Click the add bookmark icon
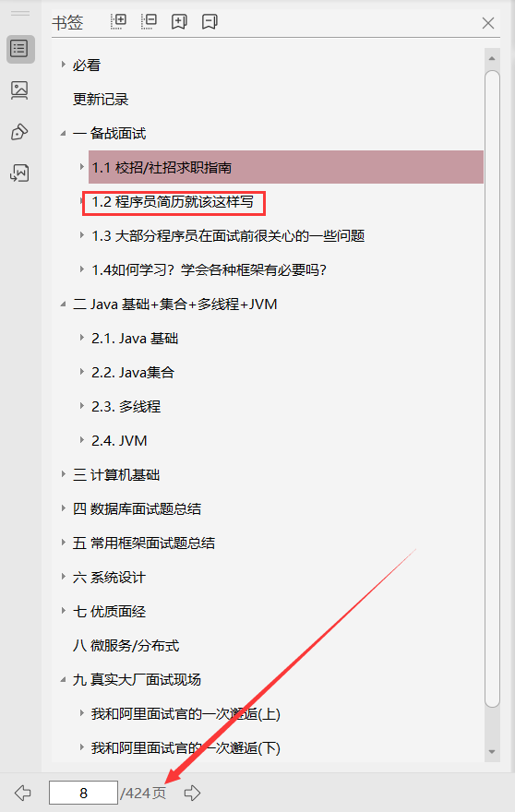This screenshot has width=515, height=812. click(179, 22)
